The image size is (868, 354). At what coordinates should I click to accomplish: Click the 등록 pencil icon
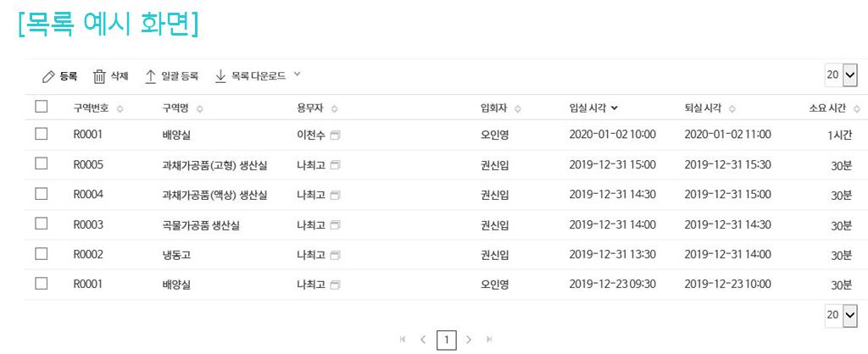(x=48, y=76)
